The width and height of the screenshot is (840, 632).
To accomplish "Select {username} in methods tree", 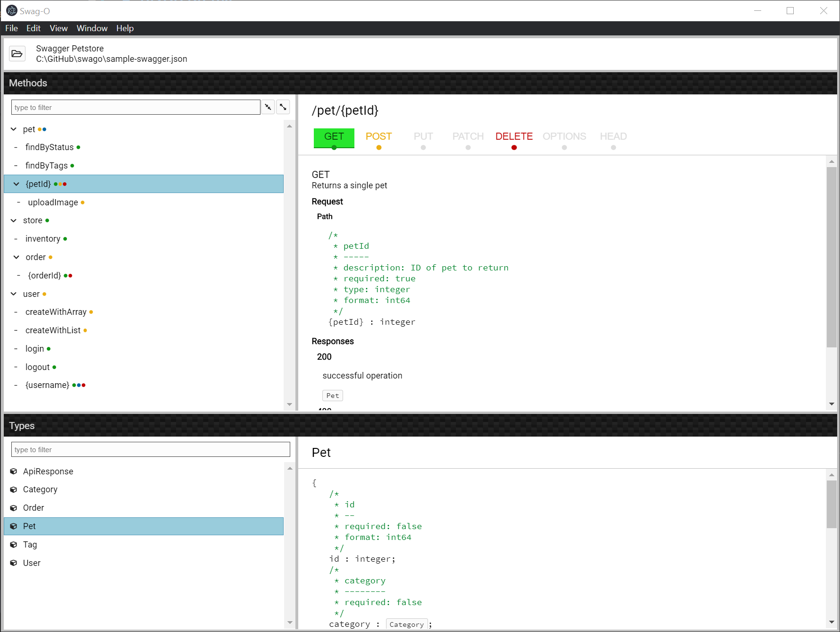I will click(x=47, y=385).
